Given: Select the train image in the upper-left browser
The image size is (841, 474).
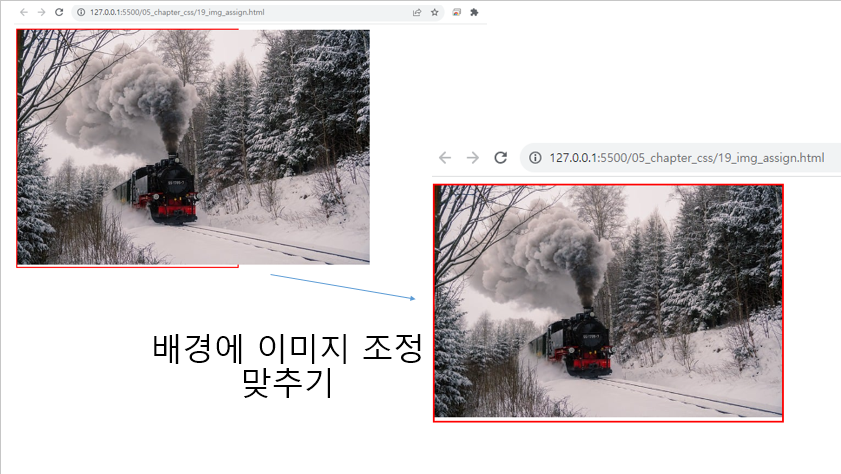Looking at the screenshot, I should click(193, 147).
